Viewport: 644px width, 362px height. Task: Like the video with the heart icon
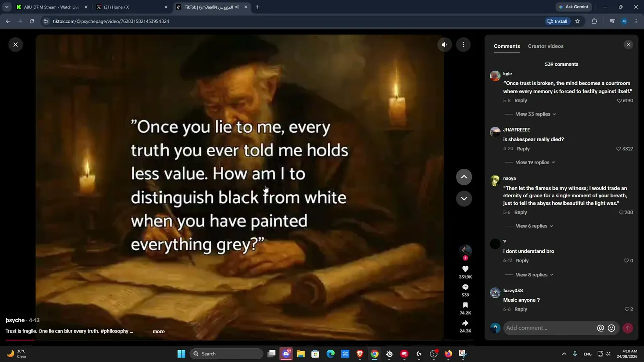click(465, 269)
